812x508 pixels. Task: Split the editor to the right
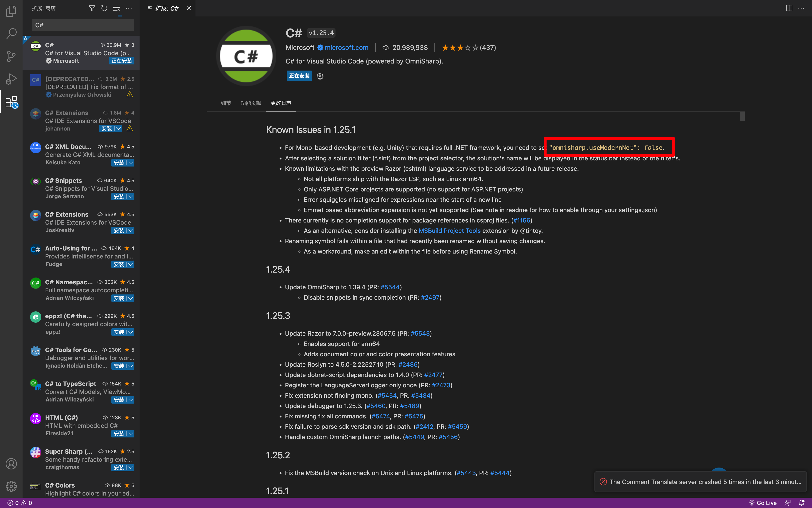click(x=789, y=8)
